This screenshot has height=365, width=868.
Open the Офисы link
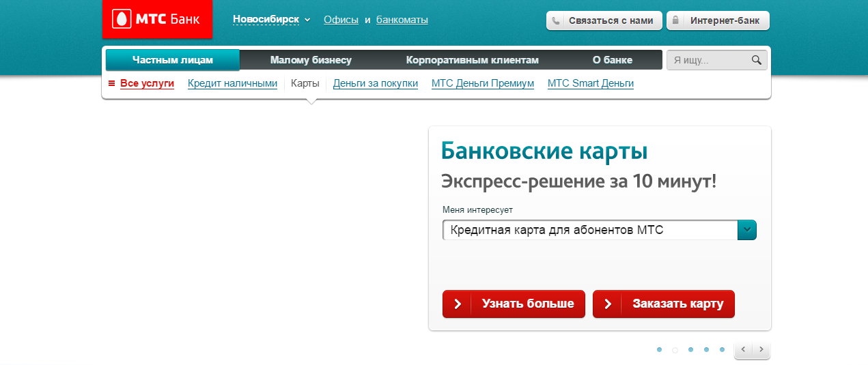pos(341,20)
